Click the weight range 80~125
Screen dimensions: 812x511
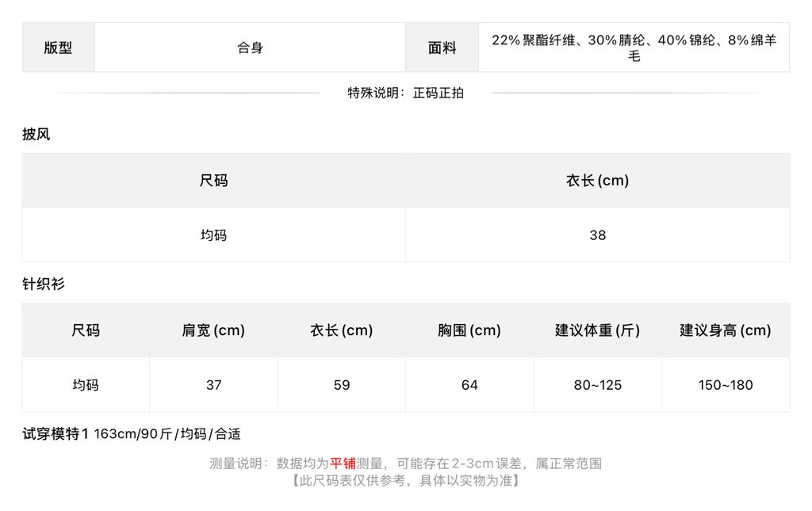click(598, 385)
